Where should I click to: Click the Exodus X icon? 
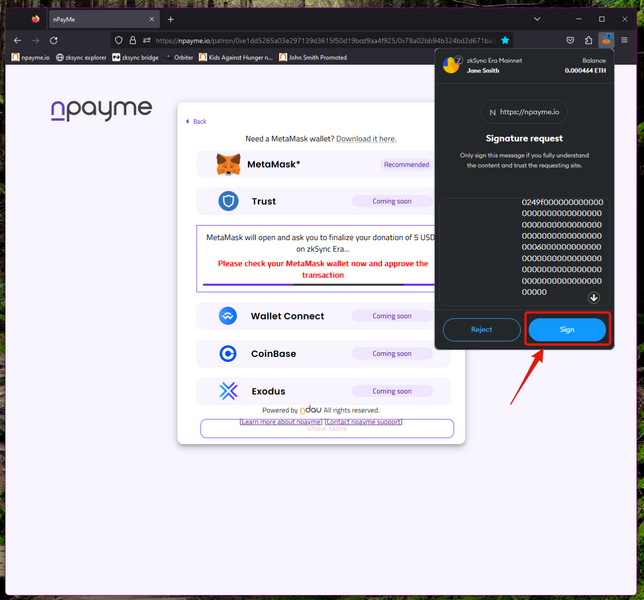coord(228,391)
